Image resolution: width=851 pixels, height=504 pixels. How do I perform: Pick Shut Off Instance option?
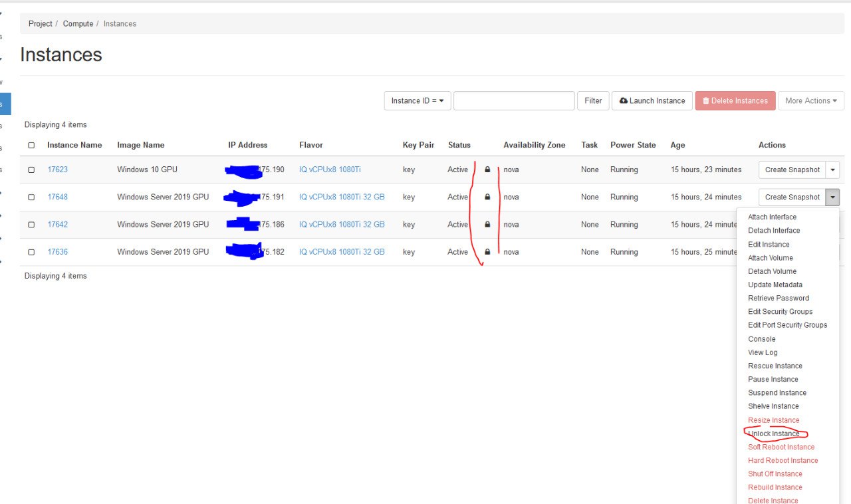coord(775,474)
